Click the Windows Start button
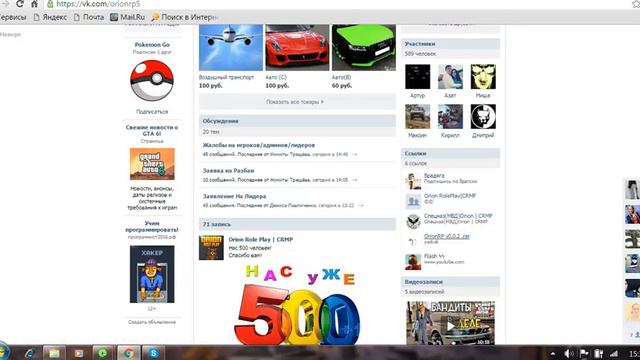 3,352
